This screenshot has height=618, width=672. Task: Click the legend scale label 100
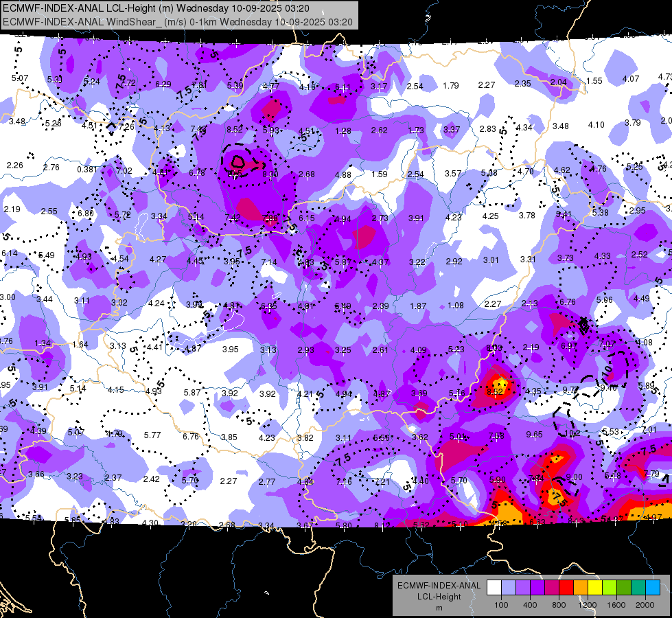pyautogui.click(x=501, y=605)
